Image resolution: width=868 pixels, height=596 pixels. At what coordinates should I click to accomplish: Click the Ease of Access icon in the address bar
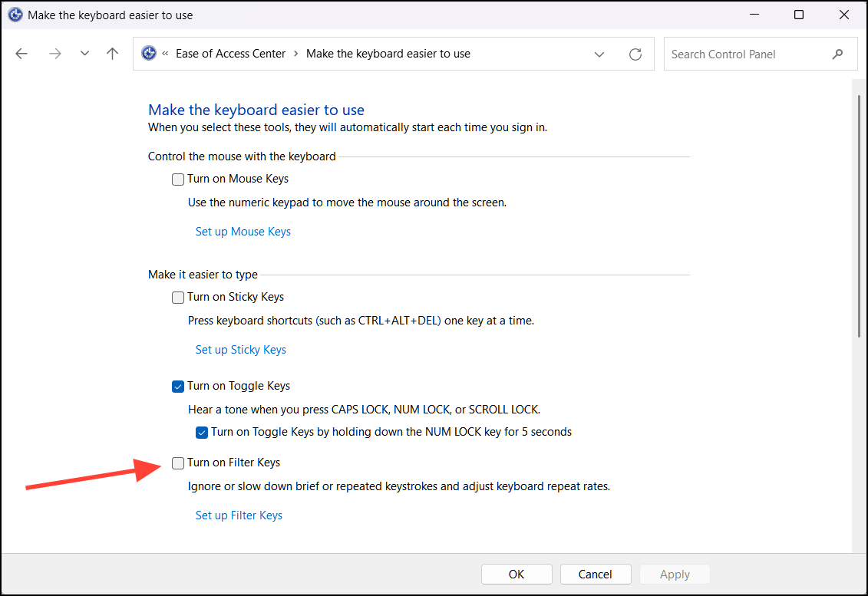click(x=148, y=53)
